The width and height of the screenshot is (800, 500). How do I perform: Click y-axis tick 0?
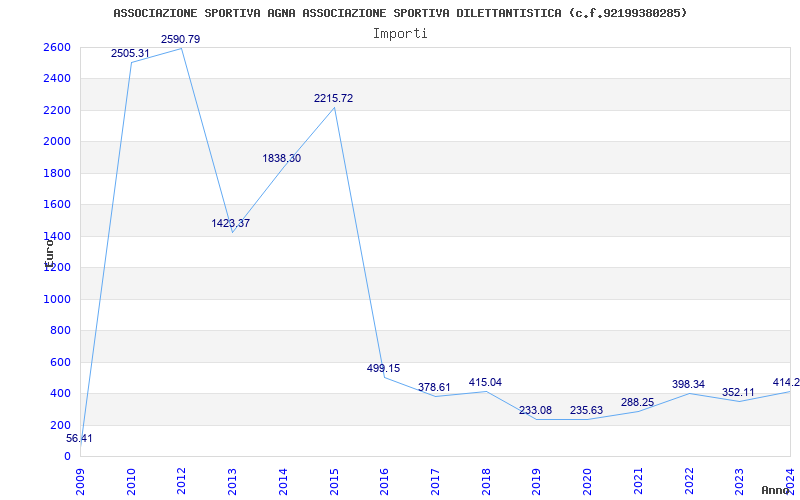[67, 457]
